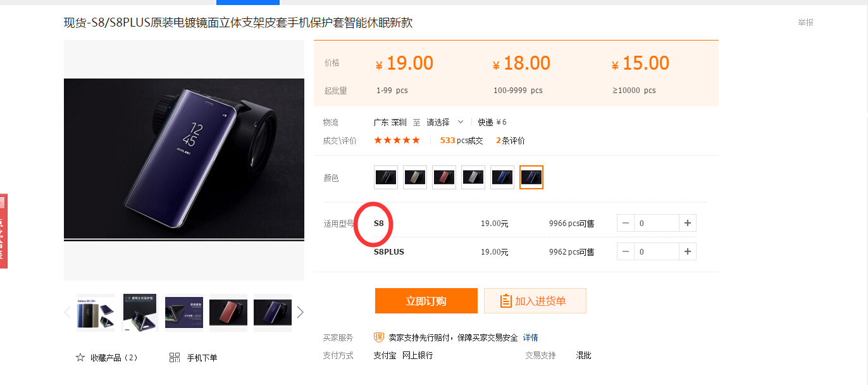
Task: Click the 保 shield icon in 买家服务
Action: pyautogui.click(x=379, y=338)
